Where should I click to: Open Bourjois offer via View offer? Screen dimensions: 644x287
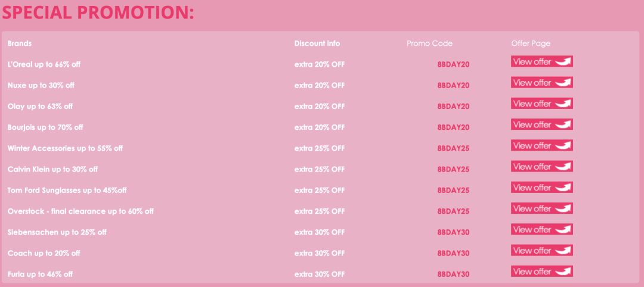(x=541, y=124)
